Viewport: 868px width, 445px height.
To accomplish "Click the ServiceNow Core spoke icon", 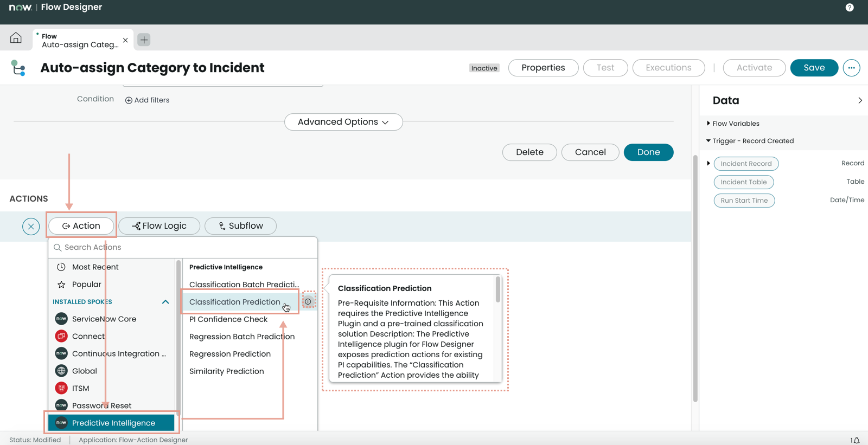I will [x=61, y=319].
